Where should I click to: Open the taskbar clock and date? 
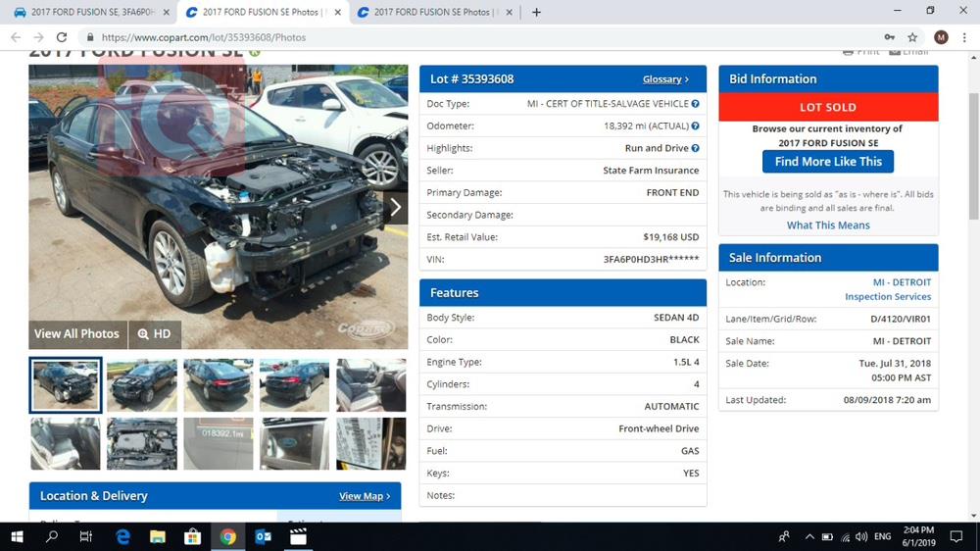(x=919, y=536)
